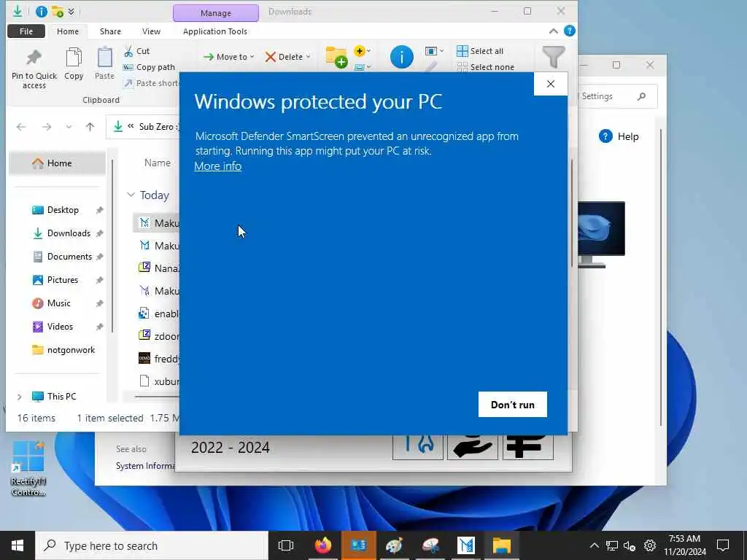This screenshot has width=747, height=560.
Task: Select the Manage contextual tab
Action: coord(216,13)
